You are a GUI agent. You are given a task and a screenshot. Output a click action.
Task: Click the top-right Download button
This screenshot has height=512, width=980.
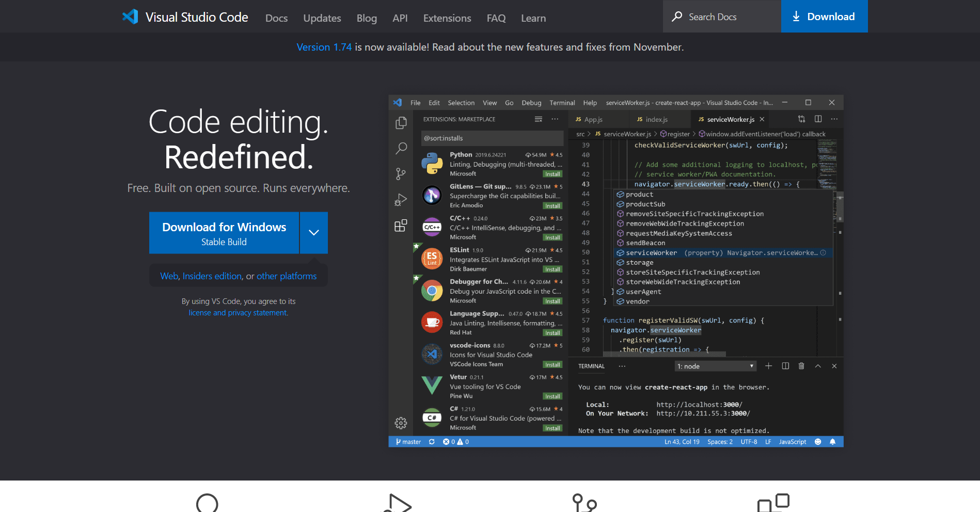pos(824,17)
